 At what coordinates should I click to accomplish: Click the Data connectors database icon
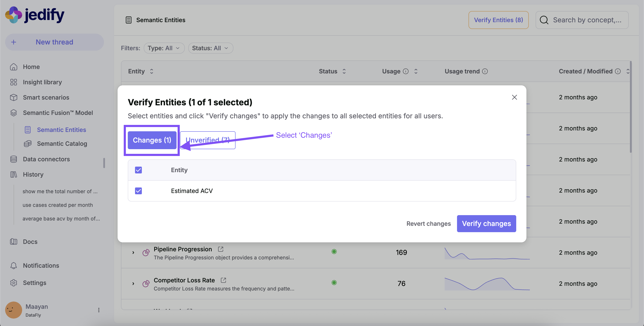(x=13, y=159)
